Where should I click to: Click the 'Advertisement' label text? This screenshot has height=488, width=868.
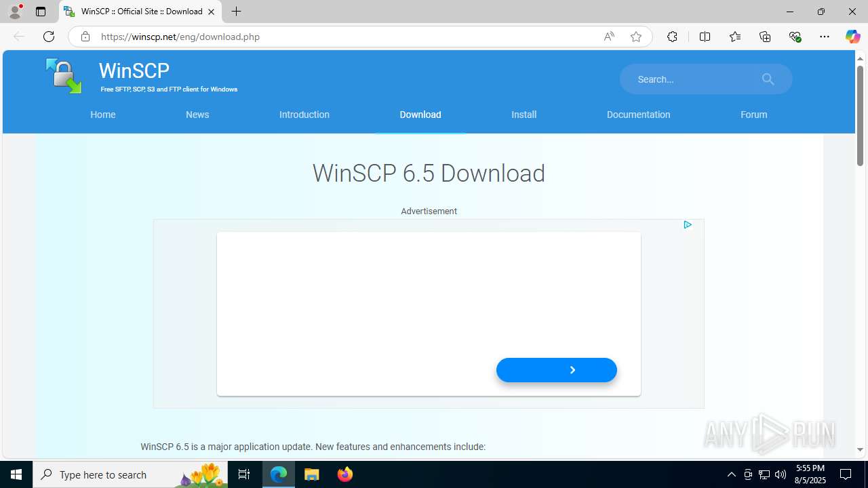429,211
